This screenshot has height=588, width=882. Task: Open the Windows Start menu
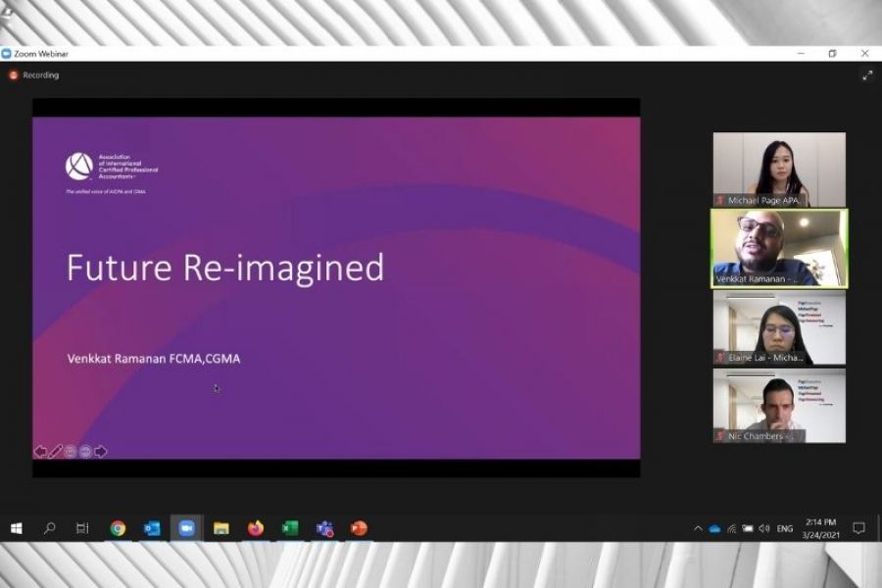click(x=17, y=528)
